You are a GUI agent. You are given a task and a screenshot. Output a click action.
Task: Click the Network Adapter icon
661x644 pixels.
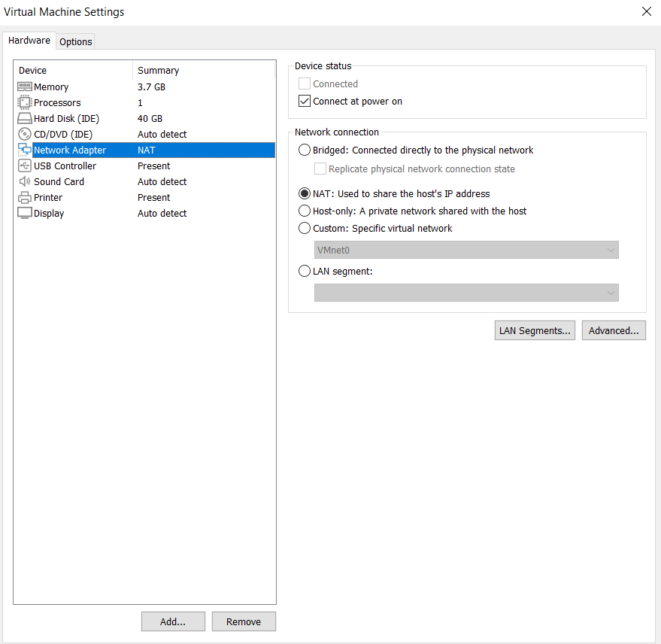(x=24, y=150)
